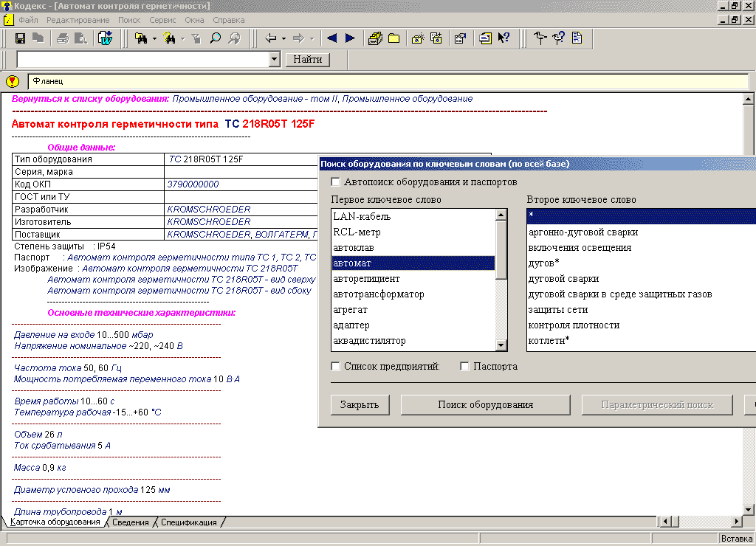Click the solid blue right triangle

click(x=350, y=38)
